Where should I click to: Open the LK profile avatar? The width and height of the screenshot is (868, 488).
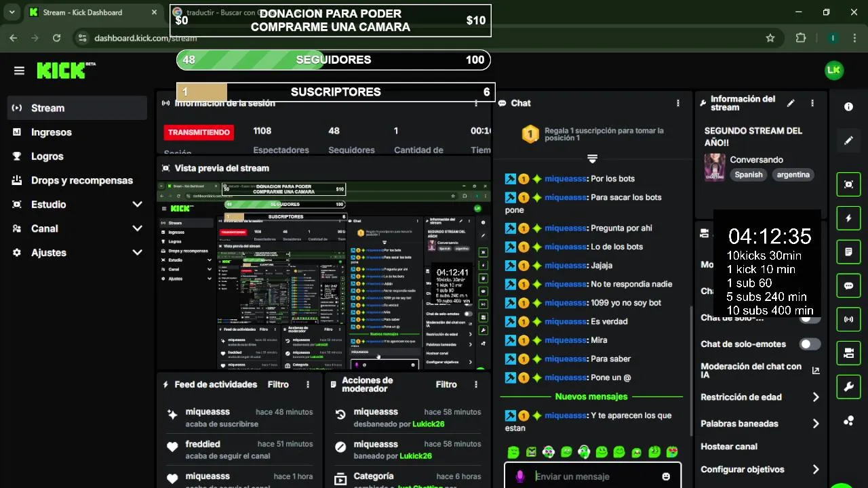[833, 70]
